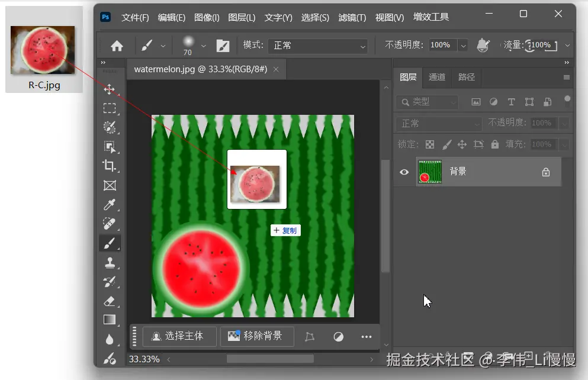The height and width of the screenshot is (380, 588).
Task: Click the 移除背景 button
Action: [257, 336]
